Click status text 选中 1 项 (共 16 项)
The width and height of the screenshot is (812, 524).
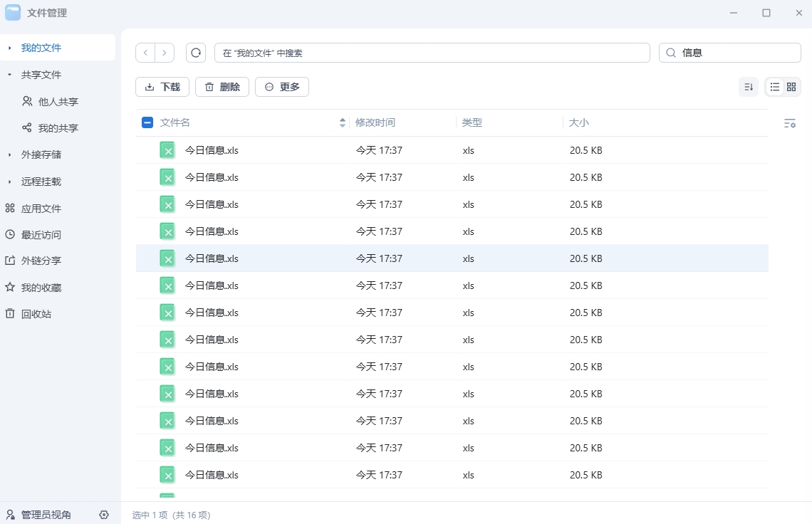171,515
